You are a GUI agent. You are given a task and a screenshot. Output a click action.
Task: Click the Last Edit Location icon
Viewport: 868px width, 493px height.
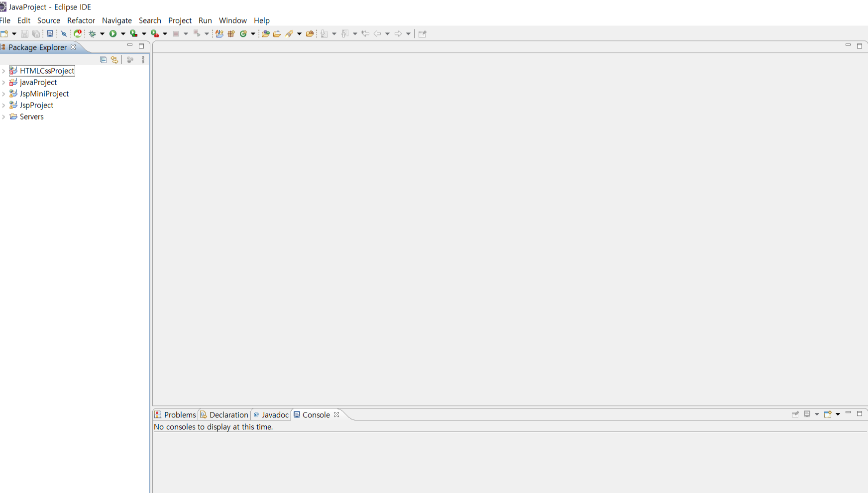pyautogui.click(x=365, y=34)
